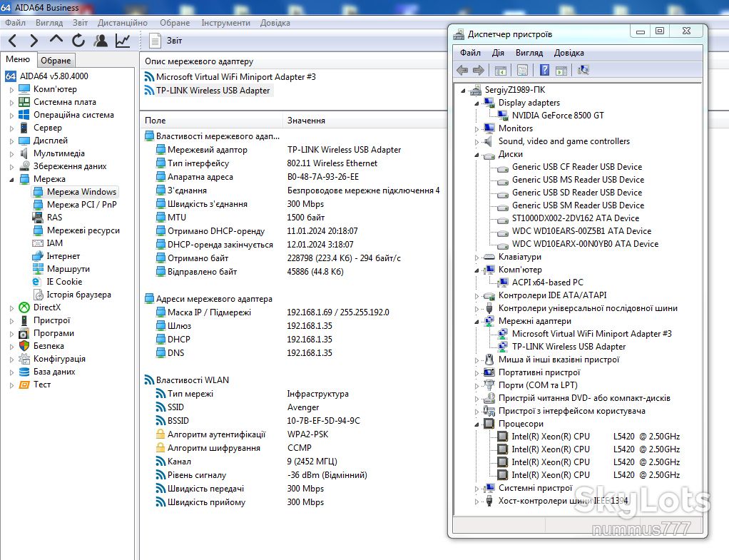
Task: Collapse Процесори in Device Manager
Action: point(476,424)
